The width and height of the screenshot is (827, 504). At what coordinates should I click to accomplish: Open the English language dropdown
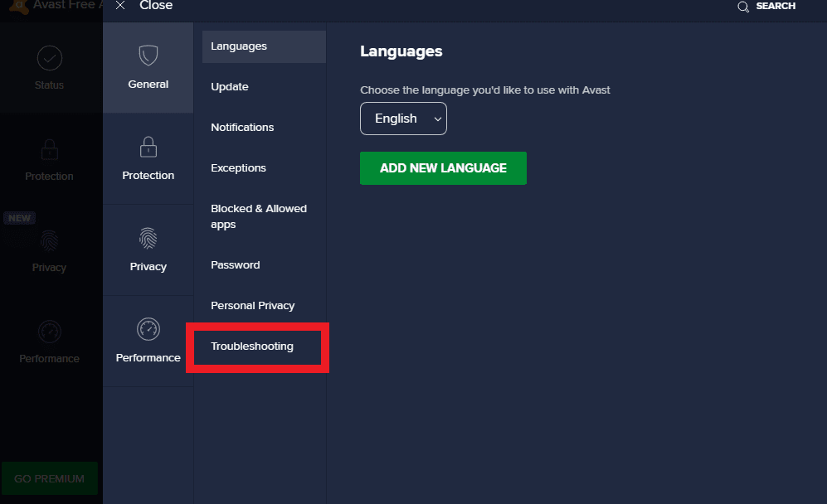pyautogui.click(x=403, y=119)
